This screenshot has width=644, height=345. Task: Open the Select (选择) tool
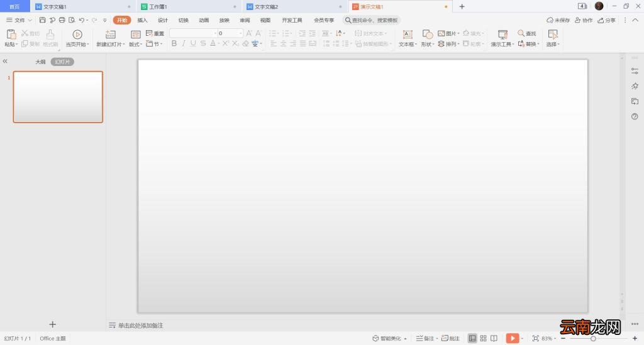pos(553,38)
